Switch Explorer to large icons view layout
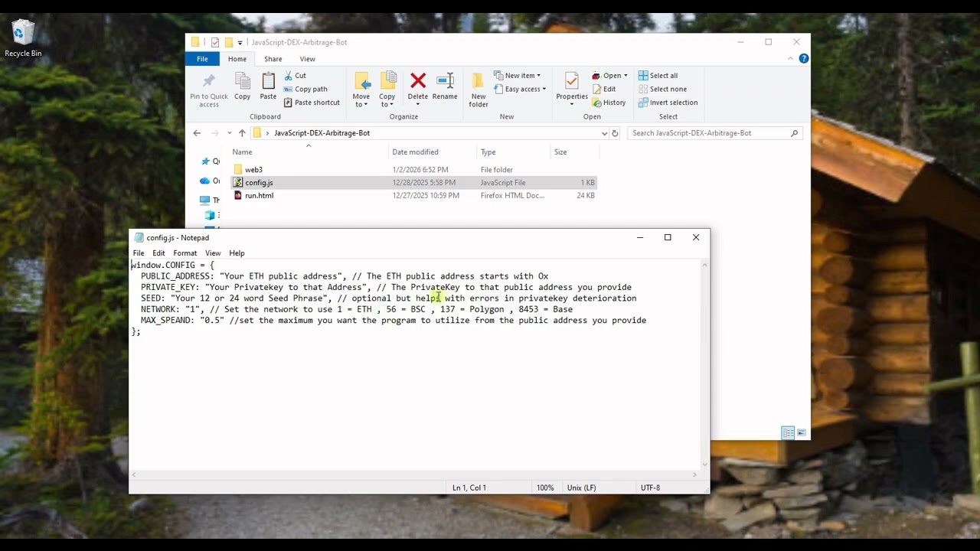The height and width of the screenshot is (551, 980). [802, 433]
